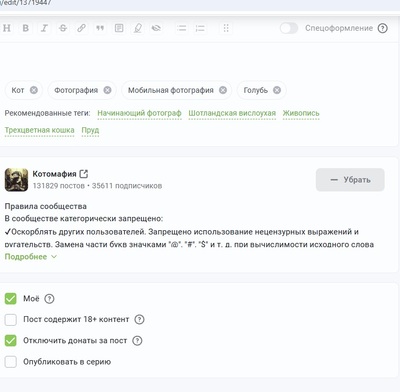Click the drag-handle dots icon in toolbar
Viewport: 400px width, 392px height.
click(226, 28)
